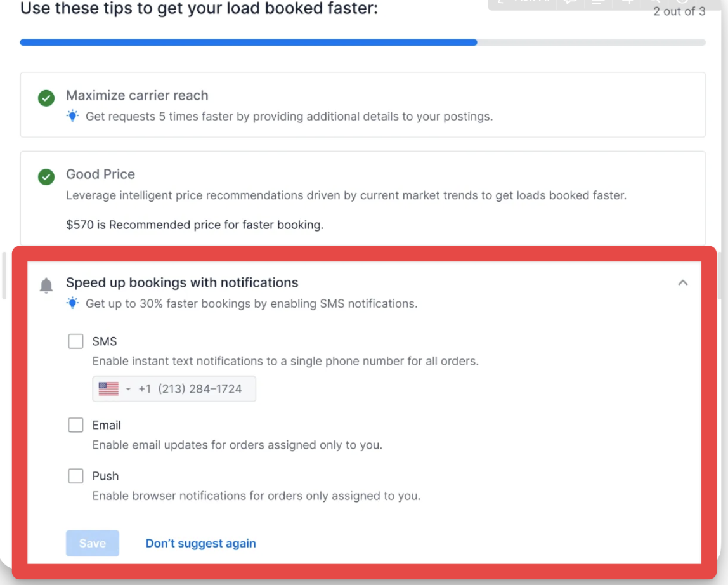Click the 2 out of 3 progress label
Viewport: 728px width, 585px height.
tap(679, 11)
